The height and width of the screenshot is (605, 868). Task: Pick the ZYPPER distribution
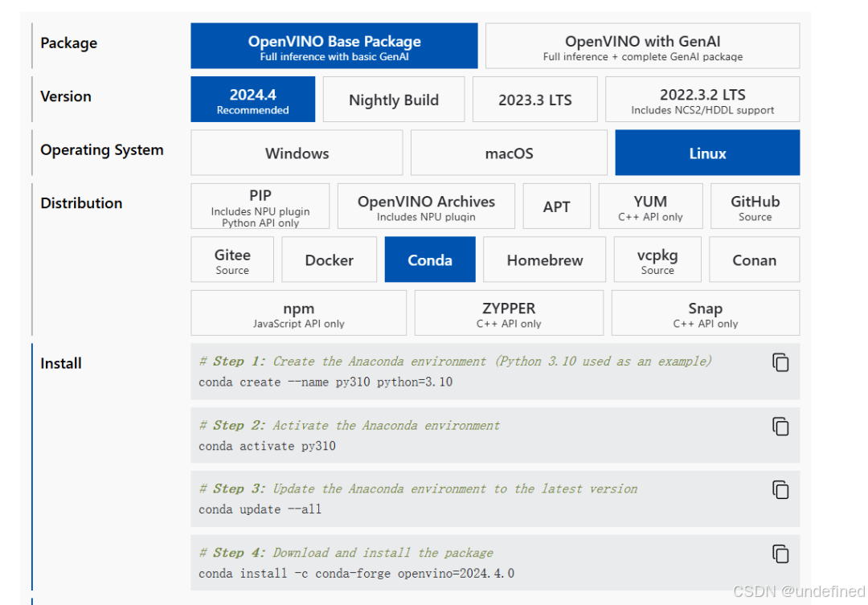509,313
